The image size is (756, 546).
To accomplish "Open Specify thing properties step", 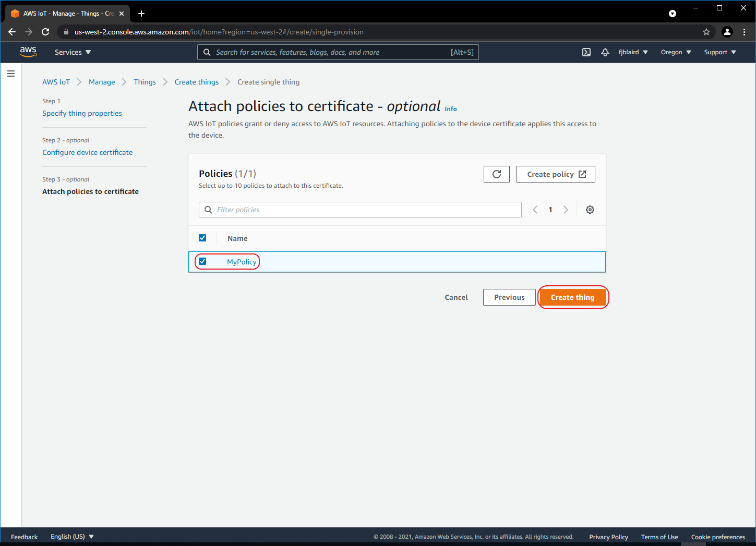I will [x=82, y=113].
